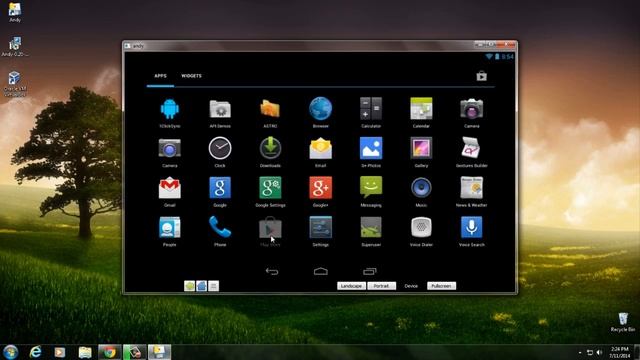Tap the Android home navigation button
This screenshot has height=360, width=640.
click(x=321, y=271)
